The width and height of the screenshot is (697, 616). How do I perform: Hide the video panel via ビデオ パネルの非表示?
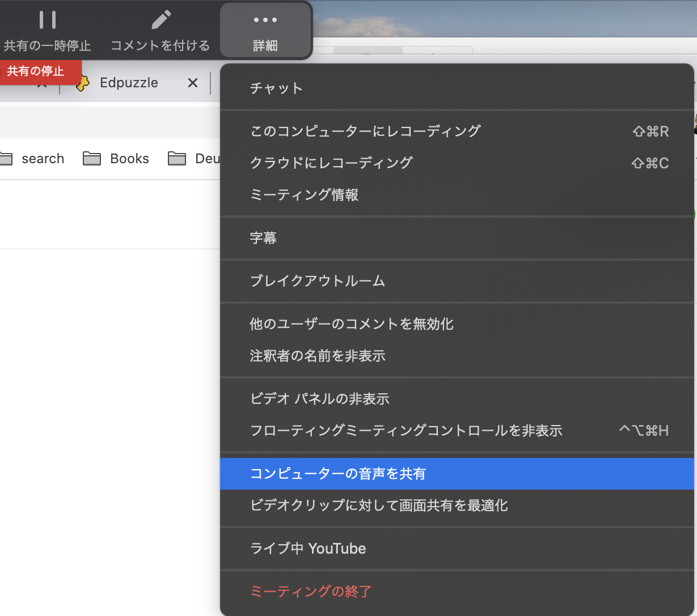point(320,398)
